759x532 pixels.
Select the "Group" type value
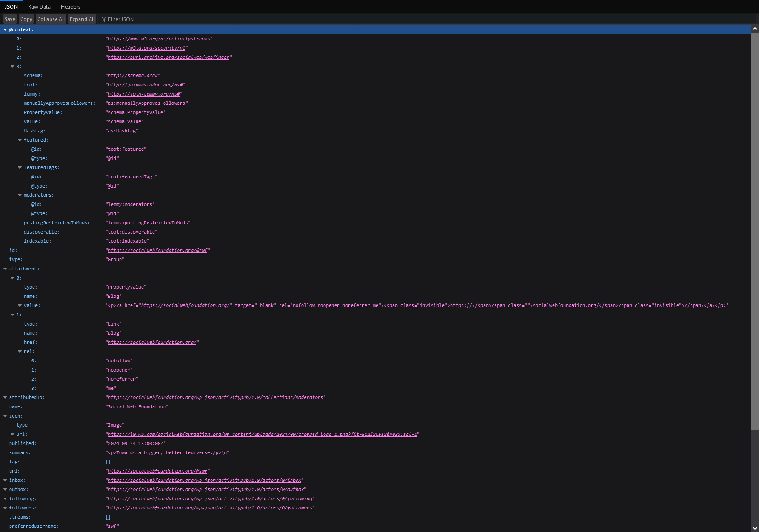point(115,259)
